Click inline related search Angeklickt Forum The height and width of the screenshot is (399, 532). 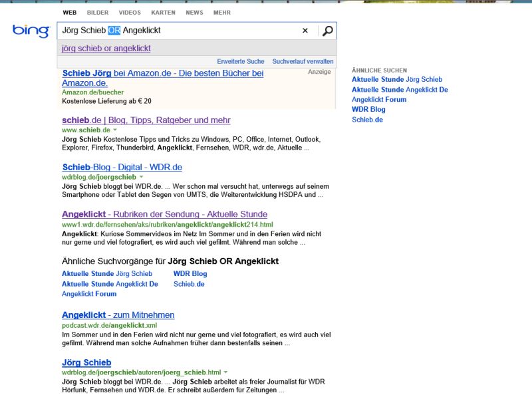[89, 294]
